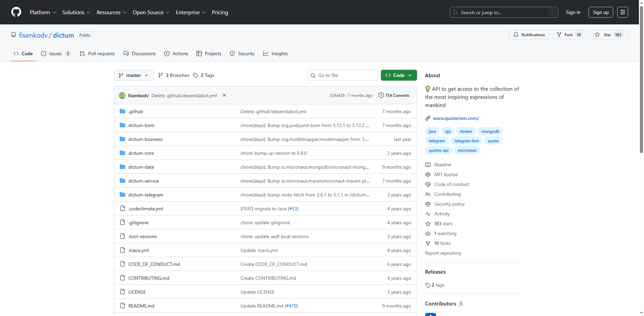The height and width of the screenshot is (316, 644).
Task: Open the Discussions tab
Action: (139, 54)
